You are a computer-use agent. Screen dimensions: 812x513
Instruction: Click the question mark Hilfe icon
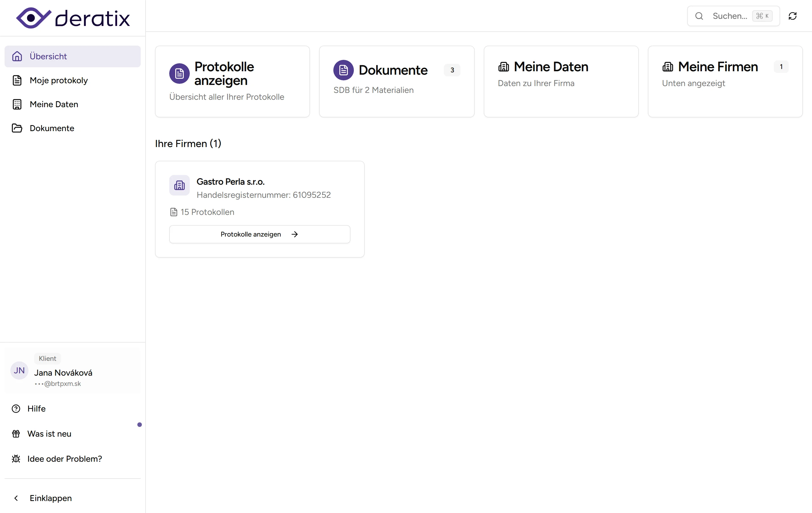[16, 409]
